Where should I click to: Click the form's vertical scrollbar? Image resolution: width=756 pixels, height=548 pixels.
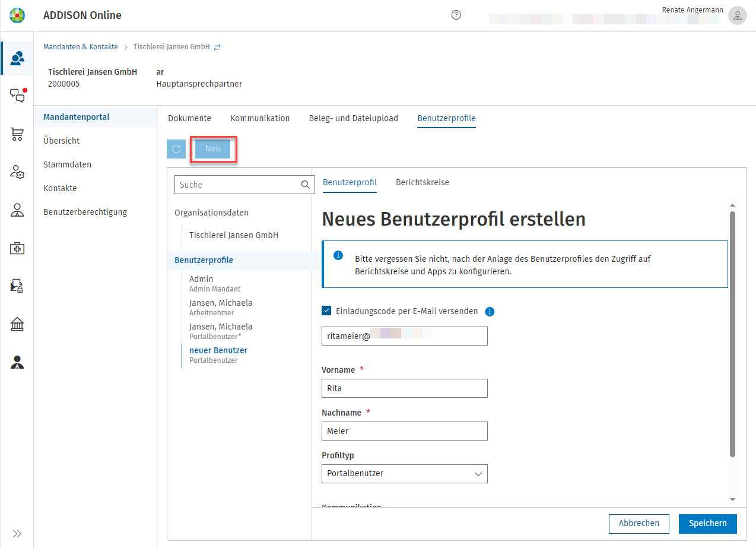732,334
